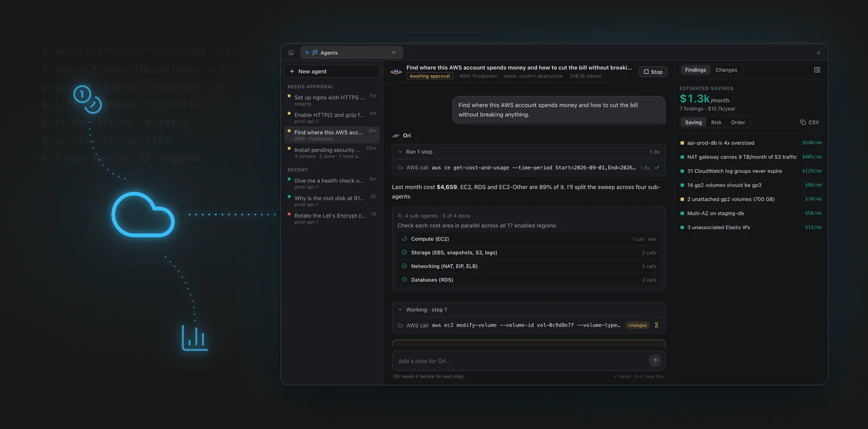
Task: Open a new tab with the plus icon
Action: [819, 52]
